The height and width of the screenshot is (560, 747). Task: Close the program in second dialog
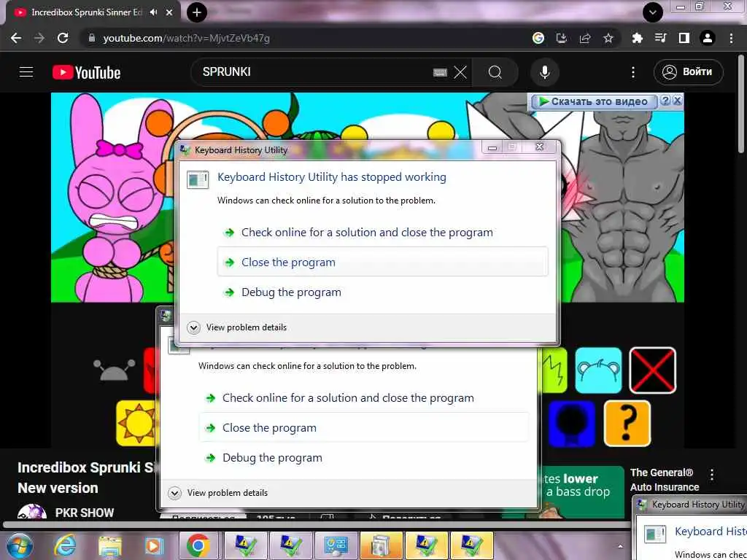pyautogui.click(x=363, y=427)
